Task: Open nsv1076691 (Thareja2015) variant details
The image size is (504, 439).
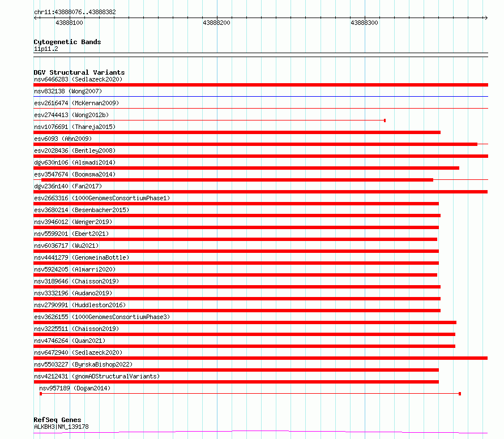Action: coord(75,127)
